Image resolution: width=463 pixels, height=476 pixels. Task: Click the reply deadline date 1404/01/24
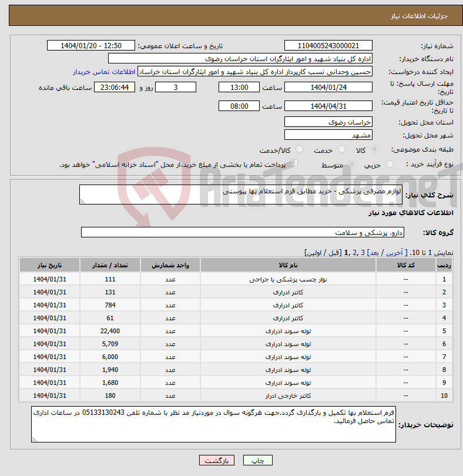click(328, 88)
